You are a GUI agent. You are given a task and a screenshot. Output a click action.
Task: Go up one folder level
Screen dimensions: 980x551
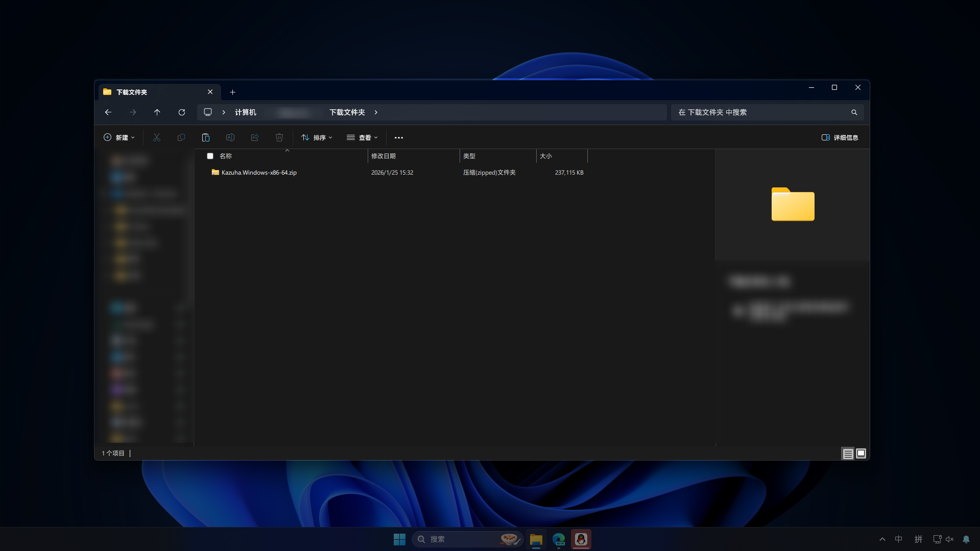[157, 112]
